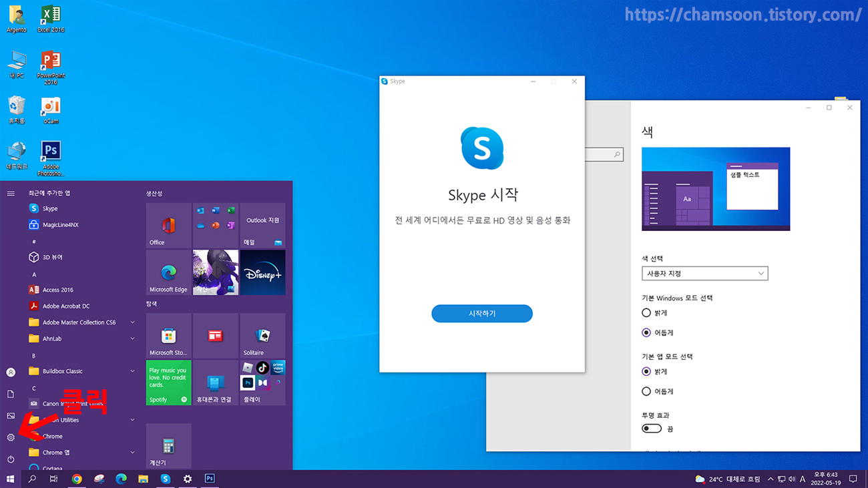The image size is (868, 488).
Task: Click the taskbar clock showing 오후 6:43
Action: point(827,479)
